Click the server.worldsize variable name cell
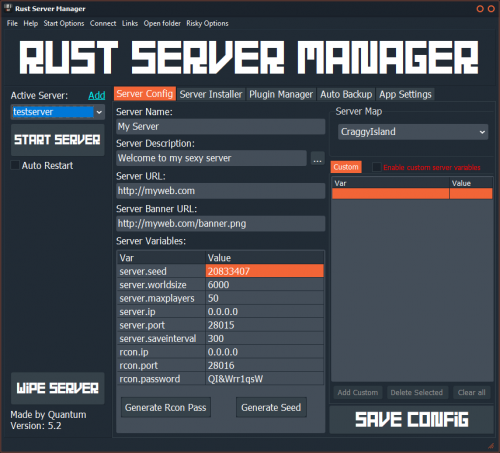This screenshot has width=500, height=453. coord(161,285)
